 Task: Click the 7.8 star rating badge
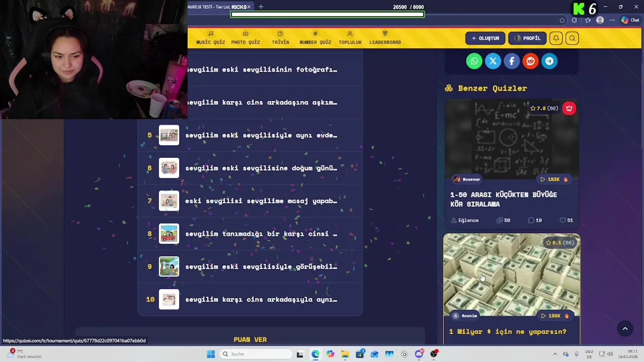(x=544, y=108)
